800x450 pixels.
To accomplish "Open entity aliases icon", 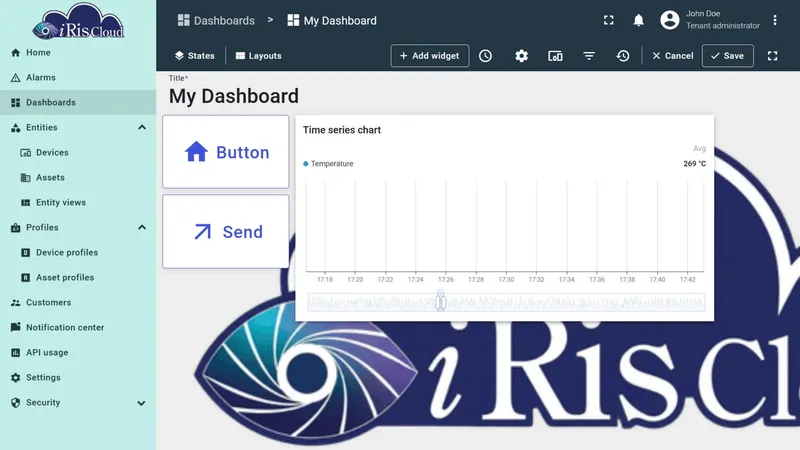I will (555, 56).
